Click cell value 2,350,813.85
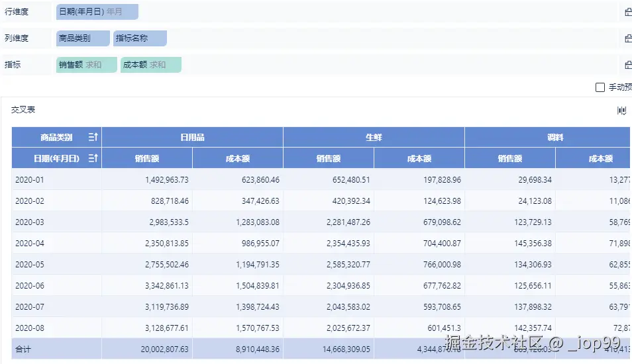Viewport: 632px width, 364px height. 167,243
